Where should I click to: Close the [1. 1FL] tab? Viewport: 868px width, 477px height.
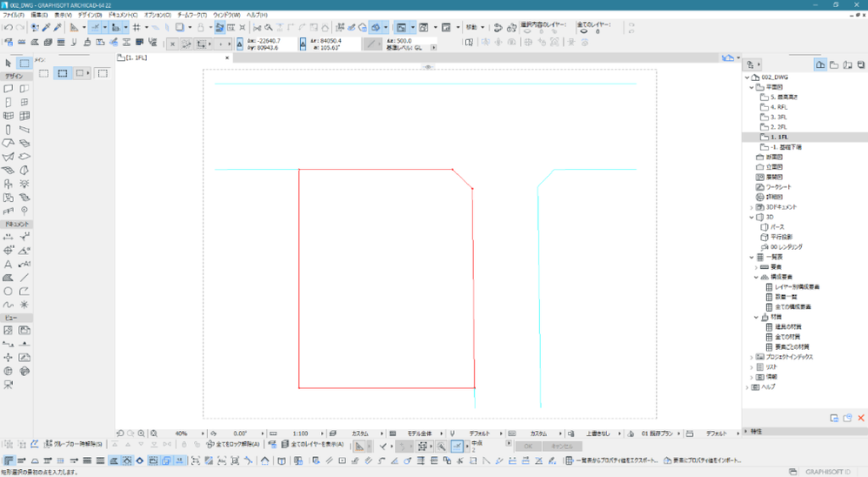(x=227, y=57)
